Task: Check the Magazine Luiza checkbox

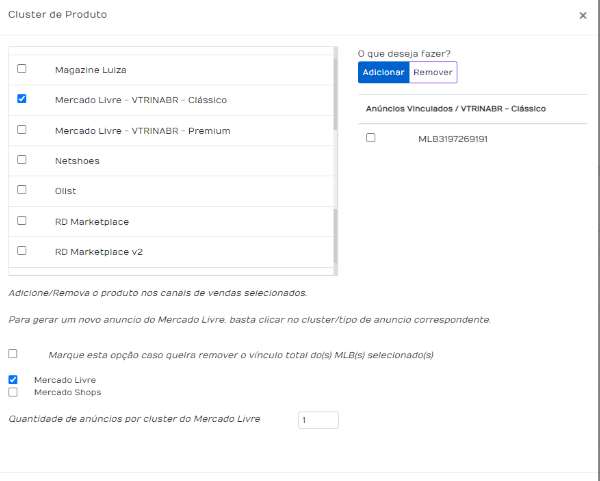Action: click(22, 68)
